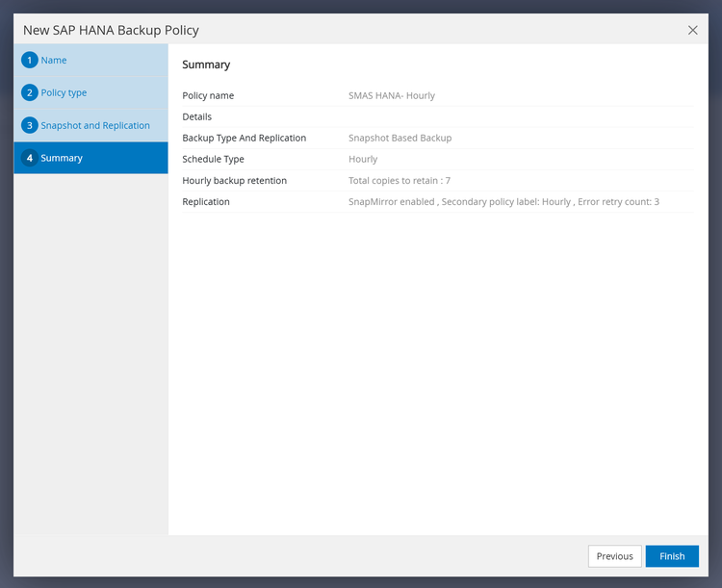
Task: Click the 'Replication' label
Action: click(206, 202)
